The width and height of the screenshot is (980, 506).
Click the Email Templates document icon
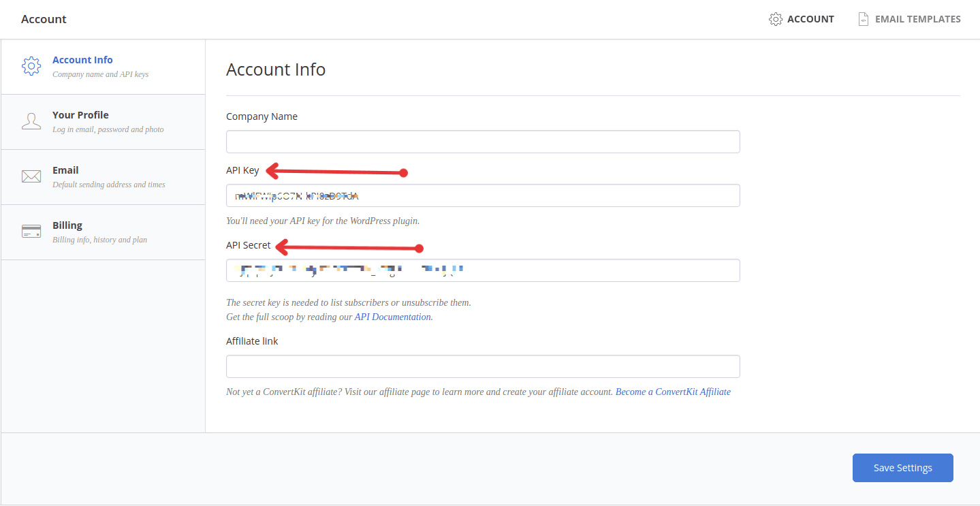click(864, 19)
